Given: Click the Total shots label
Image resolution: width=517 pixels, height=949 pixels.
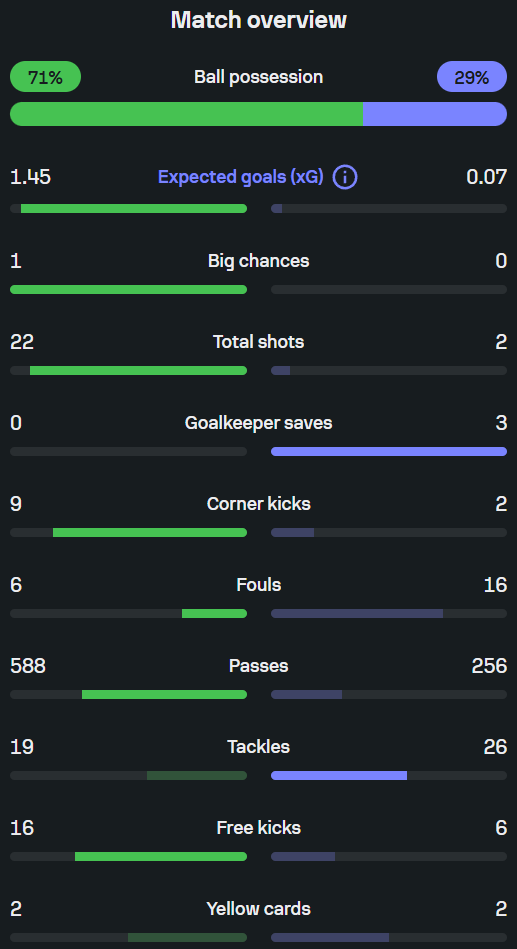Looking at the screenshot, I should [258, 342].
